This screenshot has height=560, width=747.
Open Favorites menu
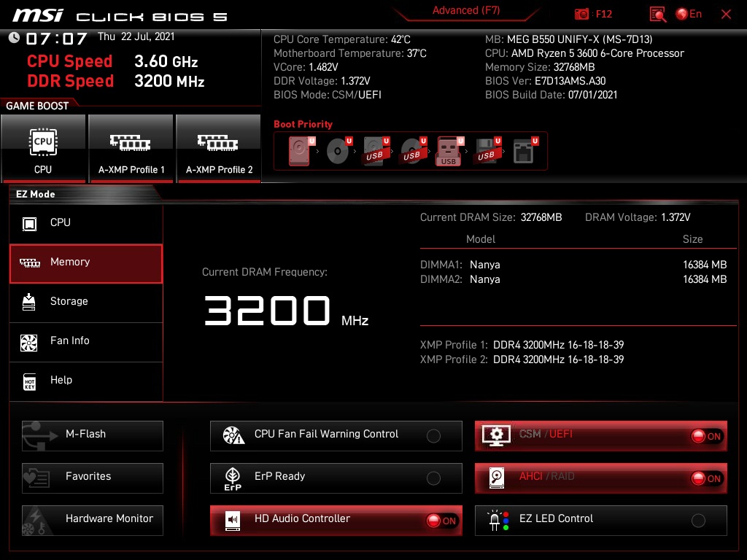(x=93, y=478)
